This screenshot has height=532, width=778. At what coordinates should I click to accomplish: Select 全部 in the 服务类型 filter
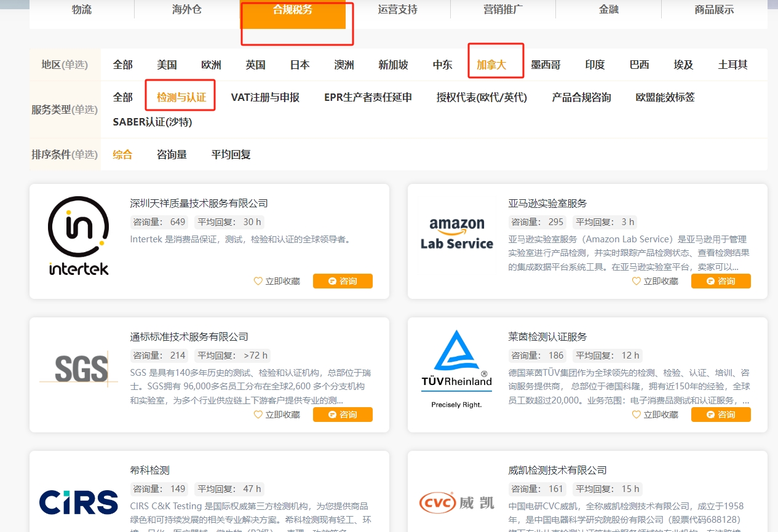123,97
